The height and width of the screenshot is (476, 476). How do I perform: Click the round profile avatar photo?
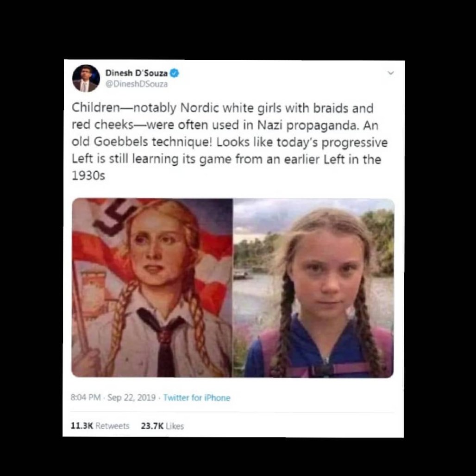(x=86, y=78)
